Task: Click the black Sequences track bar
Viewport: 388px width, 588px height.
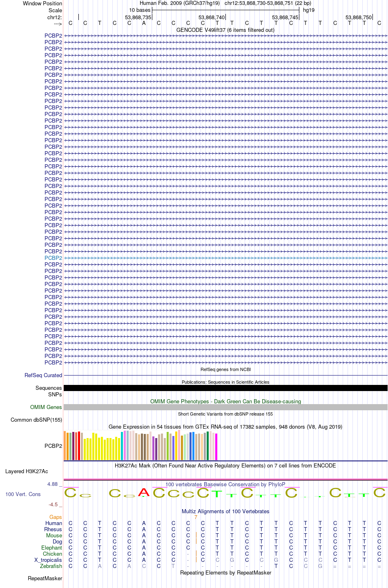Action: click(225, 388)
